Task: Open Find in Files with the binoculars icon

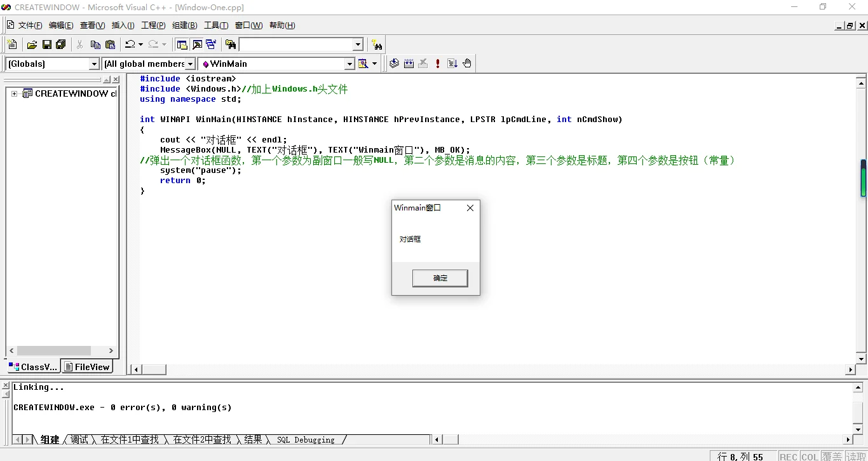Action: (230, 45)
